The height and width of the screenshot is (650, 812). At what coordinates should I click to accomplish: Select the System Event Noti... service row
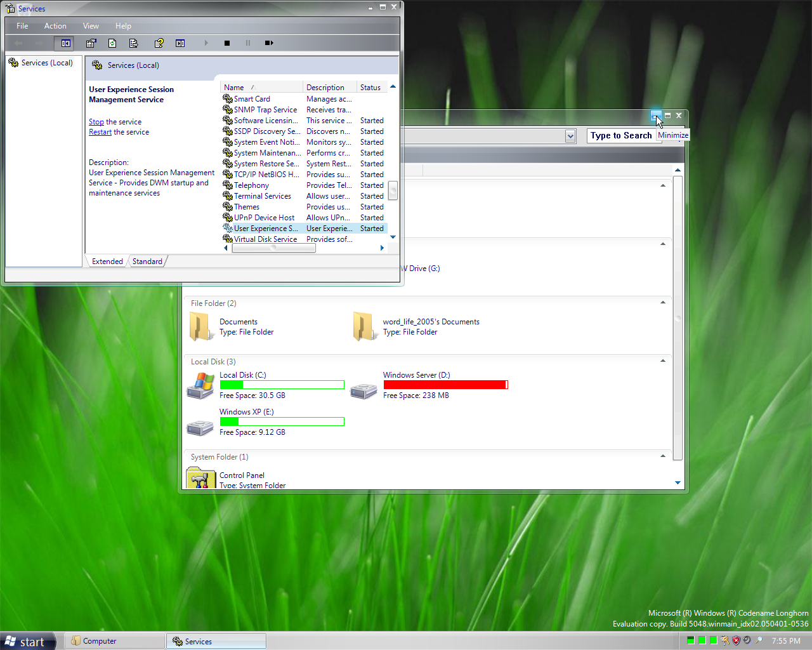[x=304, y=142]
